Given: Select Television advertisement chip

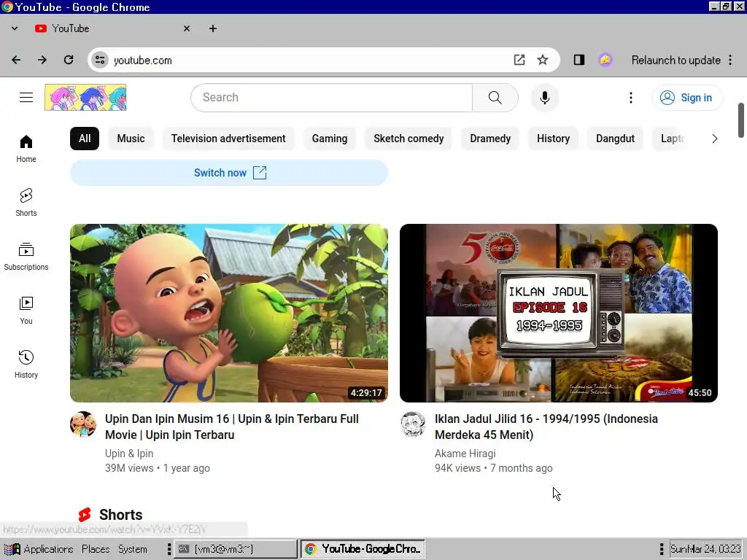Looking at the screenshot, I should coord(228,139).
